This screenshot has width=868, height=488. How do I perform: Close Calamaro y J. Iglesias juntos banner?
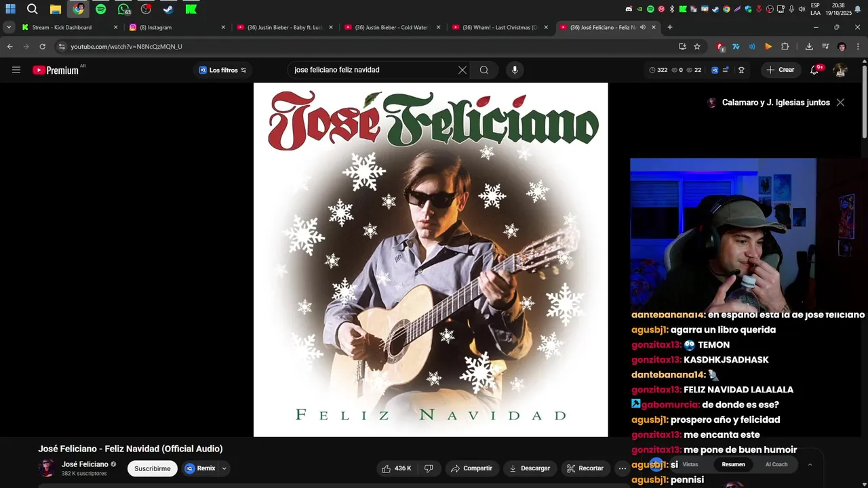[x=840, y=102]
